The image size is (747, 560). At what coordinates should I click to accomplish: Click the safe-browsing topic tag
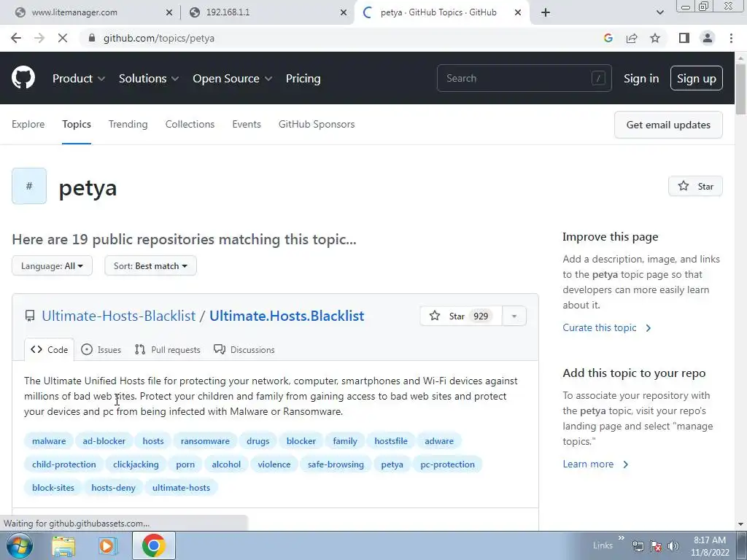click(336, 464)
